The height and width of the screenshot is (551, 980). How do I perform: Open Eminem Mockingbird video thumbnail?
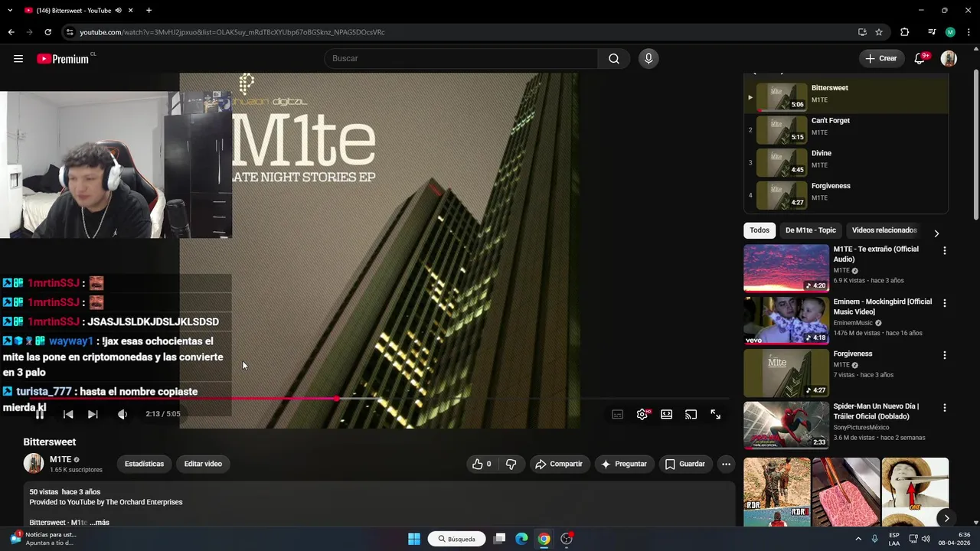786,321
